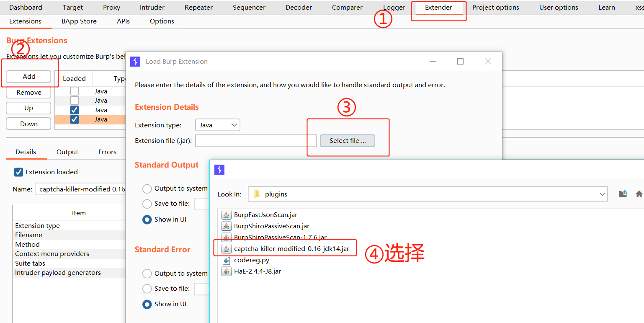The width and height of the screenshot is (644, 323).
Task: Open User options tab
Action: 559,8
